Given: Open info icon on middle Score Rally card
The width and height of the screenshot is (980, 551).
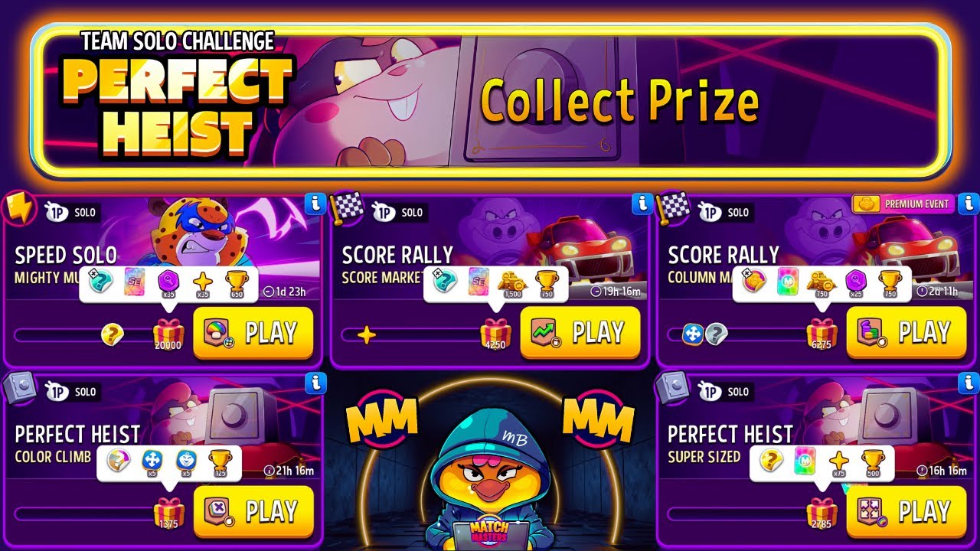Looking at the screenshot, I should coord(642,204).
